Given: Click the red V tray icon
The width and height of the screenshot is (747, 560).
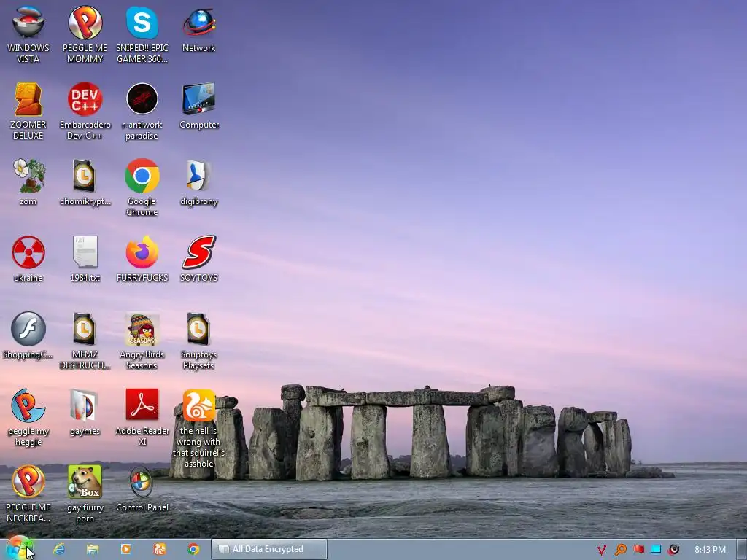Looking at the screenshot, I should [x=602, y=550].
